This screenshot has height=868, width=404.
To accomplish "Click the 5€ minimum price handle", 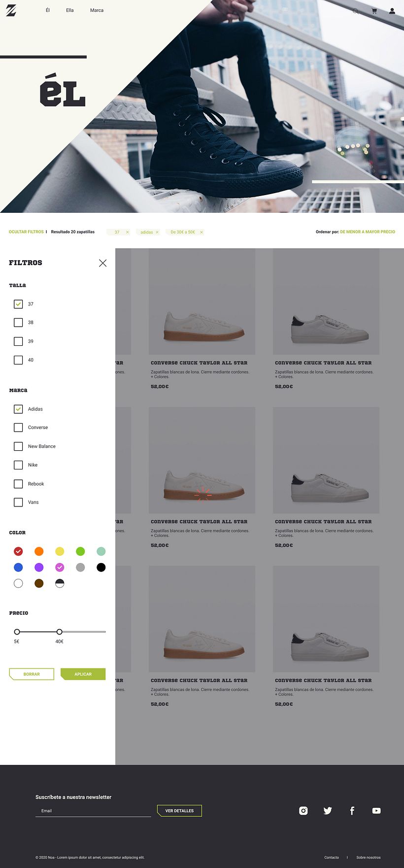I will point(17,632).
